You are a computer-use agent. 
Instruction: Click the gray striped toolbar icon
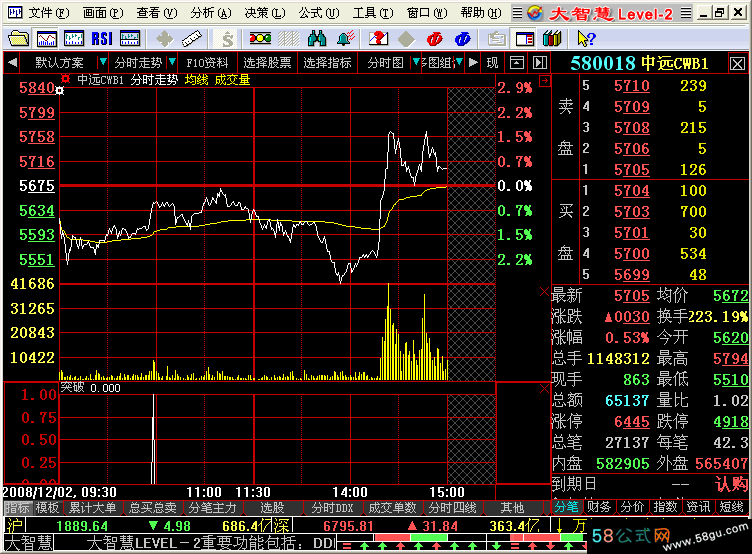click(x=288, y=38)
